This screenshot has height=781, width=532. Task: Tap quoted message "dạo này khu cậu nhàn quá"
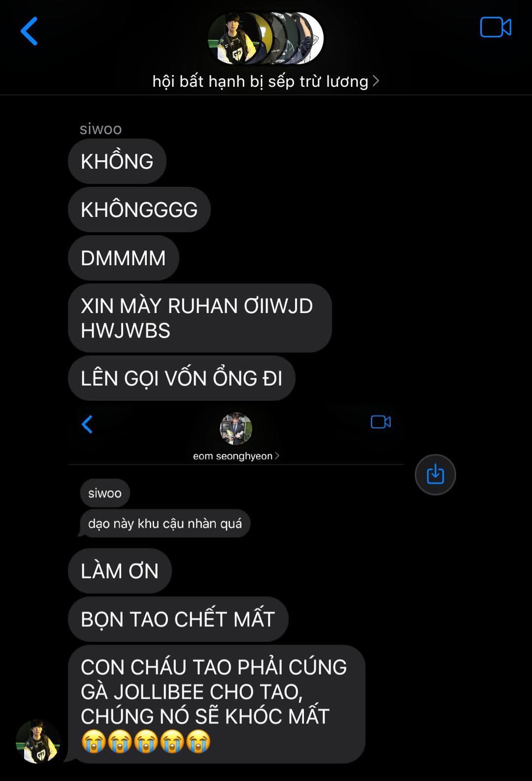point(165,523)
